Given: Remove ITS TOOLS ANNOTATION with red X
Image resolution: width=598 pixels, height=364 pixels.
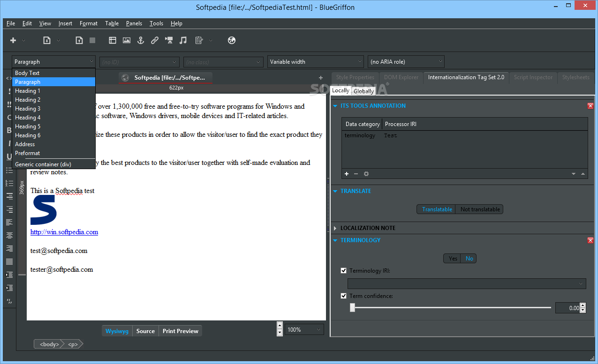Looking at the screenshot, I should click(x=590, y=106).
